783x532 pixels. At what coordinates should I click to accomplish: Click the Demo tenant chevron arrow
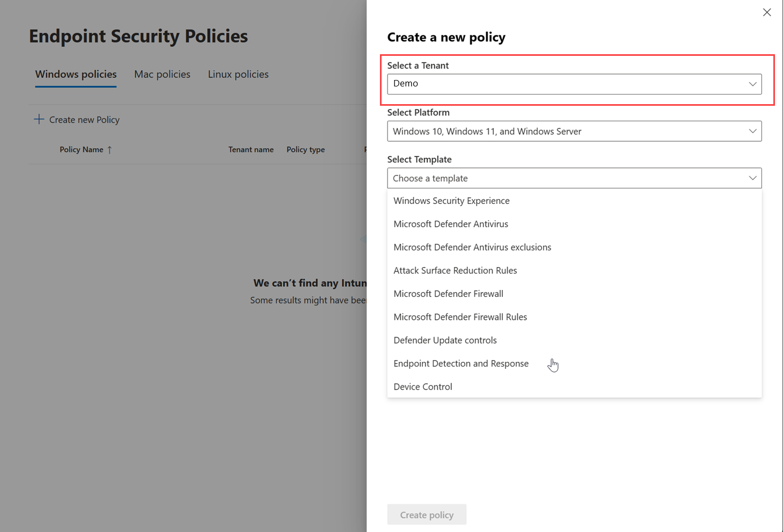click(752, 84)
